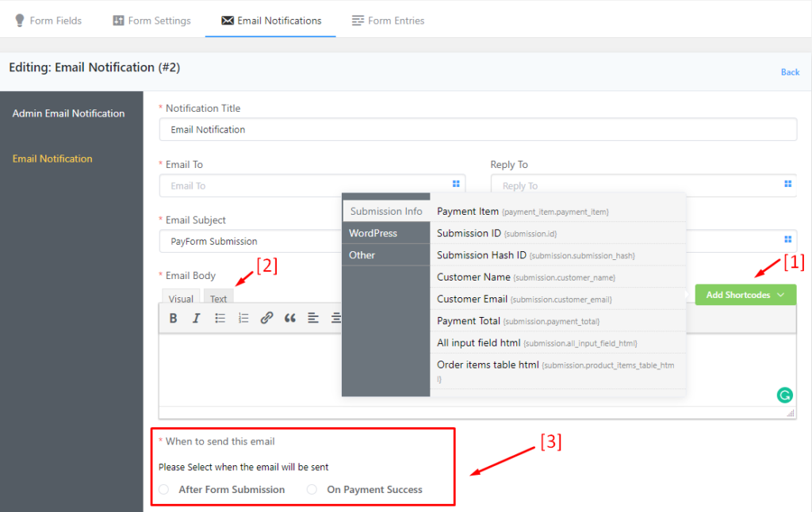The width and height of the screenshot is (812, 512).
Task: Select On Payment Success radio option
Action: (312, 490)
